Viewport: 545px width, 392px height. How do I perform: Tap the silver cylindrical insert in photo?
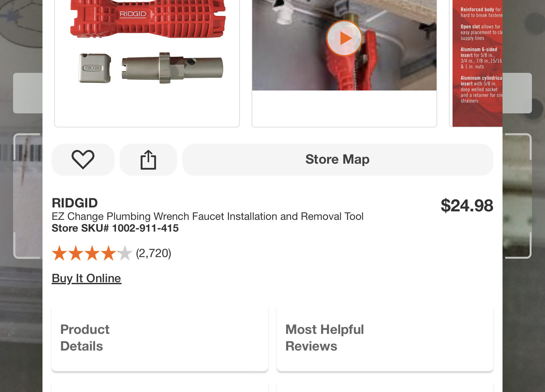click(172, 68)
